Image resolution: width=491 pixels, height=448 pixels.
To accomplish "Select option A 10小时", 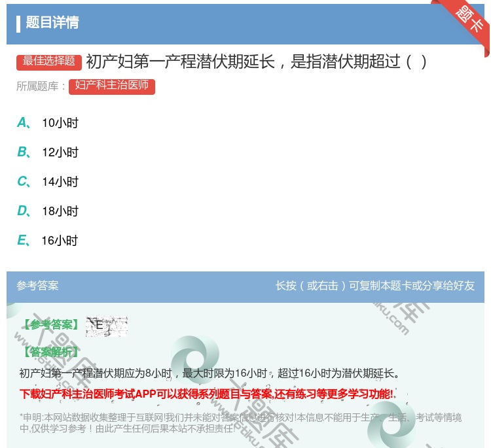I will point(48,123).
